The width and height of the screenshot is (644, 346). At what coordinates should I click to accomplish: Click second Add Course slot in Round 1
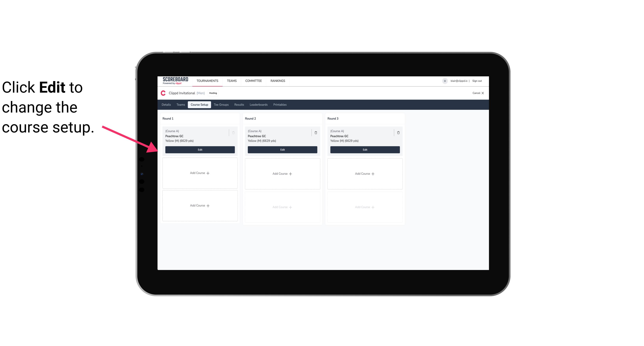tap(200, 205)
